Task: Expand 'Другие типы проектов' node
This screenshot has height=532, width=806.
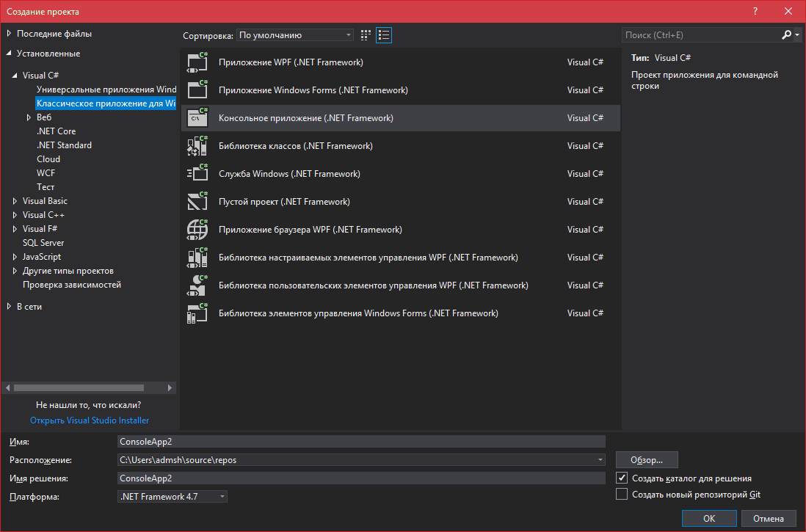Action: [15, 270]
